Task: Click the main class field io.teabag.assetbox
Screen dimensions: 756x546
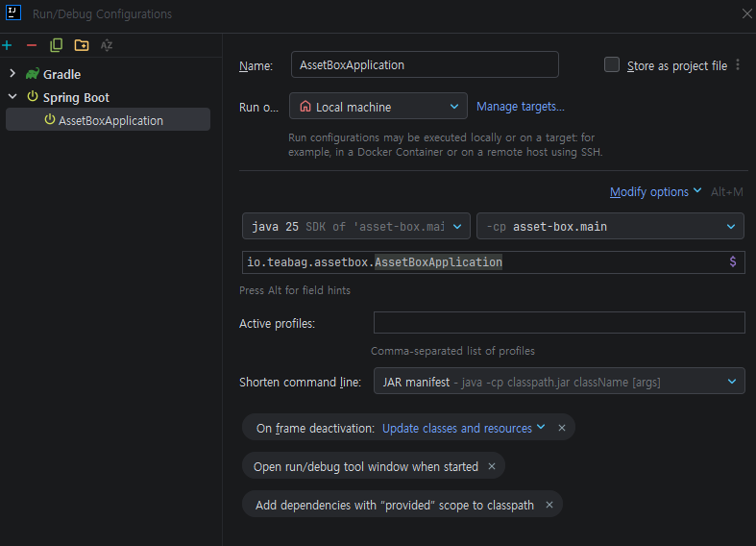Action: click(x=493, y=261)
